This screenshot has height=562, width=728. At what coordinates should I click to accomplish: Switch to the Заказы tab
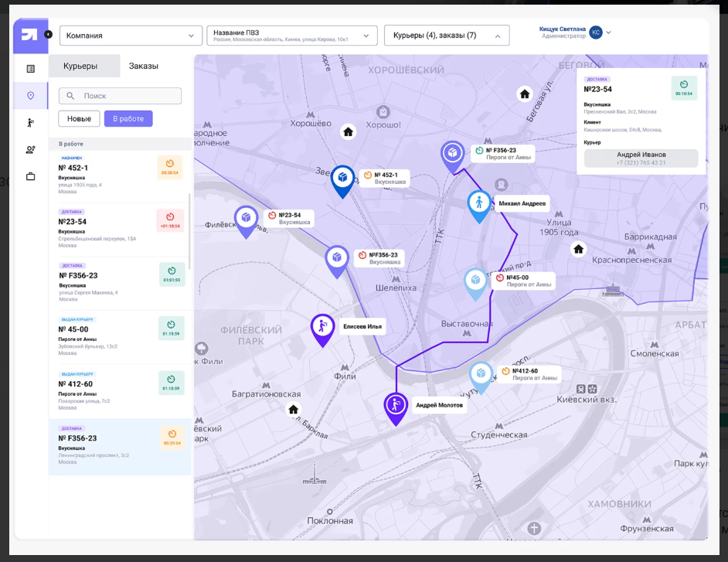click(144, 66)
